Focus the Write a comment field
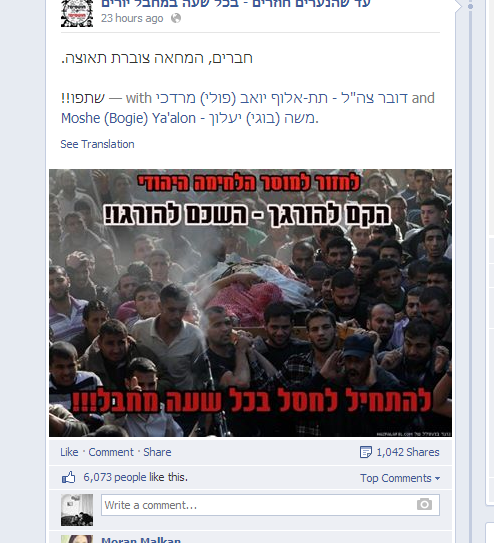Screen dimensions: 494x543 point(270,505)
